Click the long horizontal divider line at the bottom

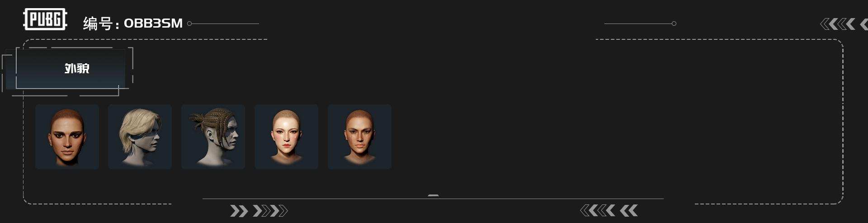point(433,199)
